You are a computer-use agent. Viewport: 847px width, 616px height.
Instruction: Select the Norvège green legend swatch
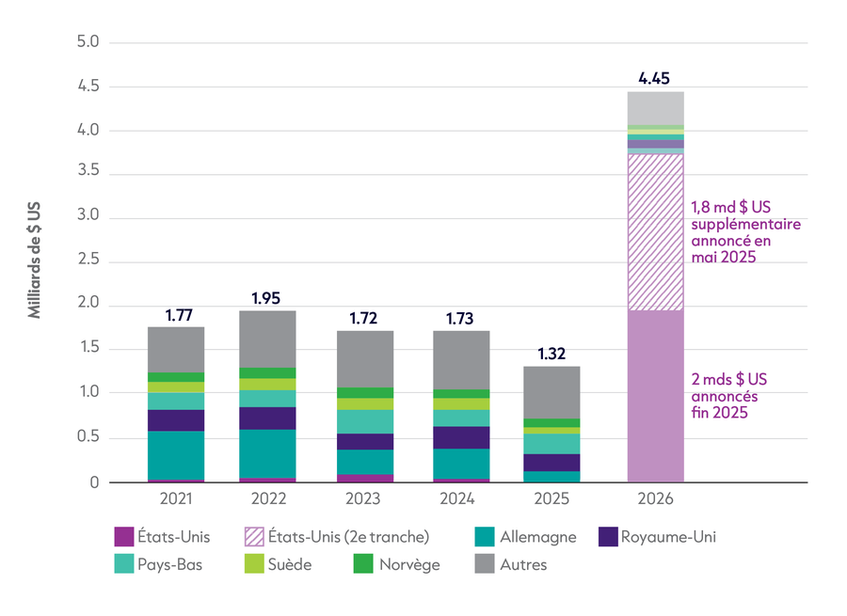click(x=363, y=563)
